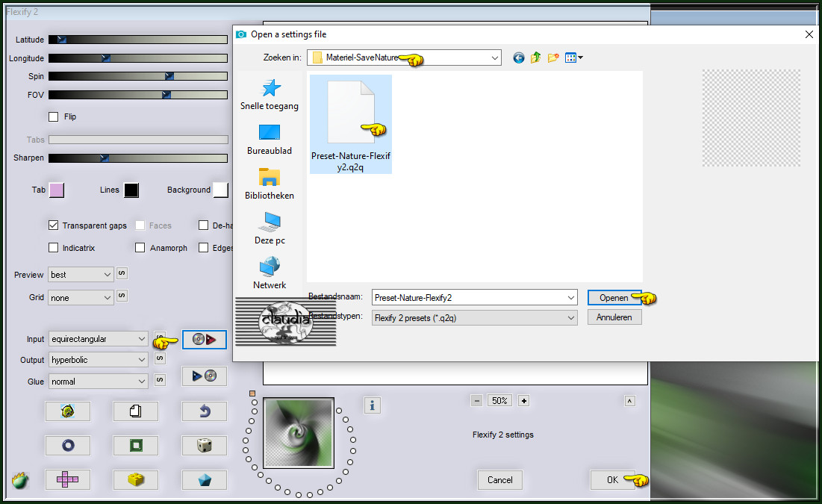This screenshot has width=822, height=504.
Task: Click the Longitude slider
Action: click(138, 58)
